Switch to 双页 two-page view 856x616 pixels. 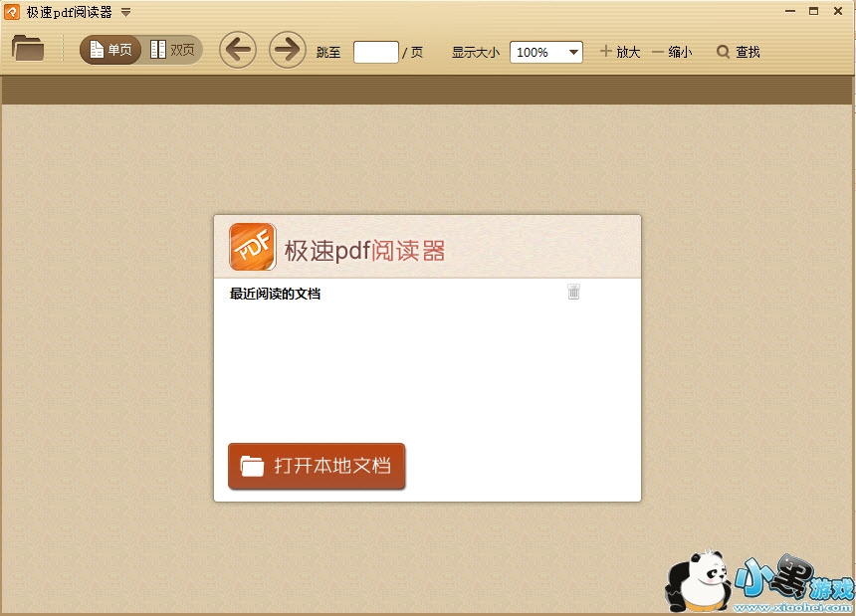pyautogui.click(x=171, y=48)
